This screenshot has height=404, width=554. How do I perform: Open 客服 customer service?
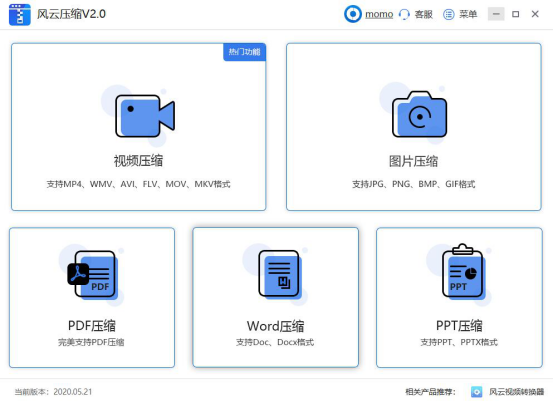pos(423,14)
